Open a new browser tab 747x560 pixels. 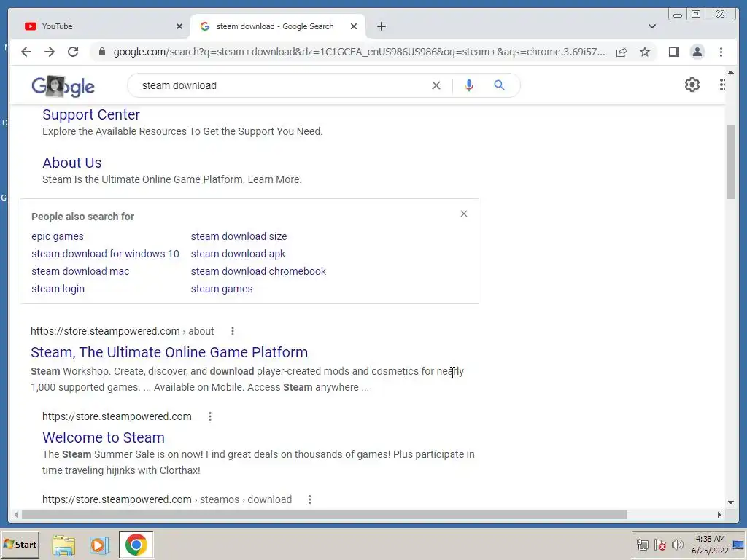pyautogui.click(x=381, y=26)
